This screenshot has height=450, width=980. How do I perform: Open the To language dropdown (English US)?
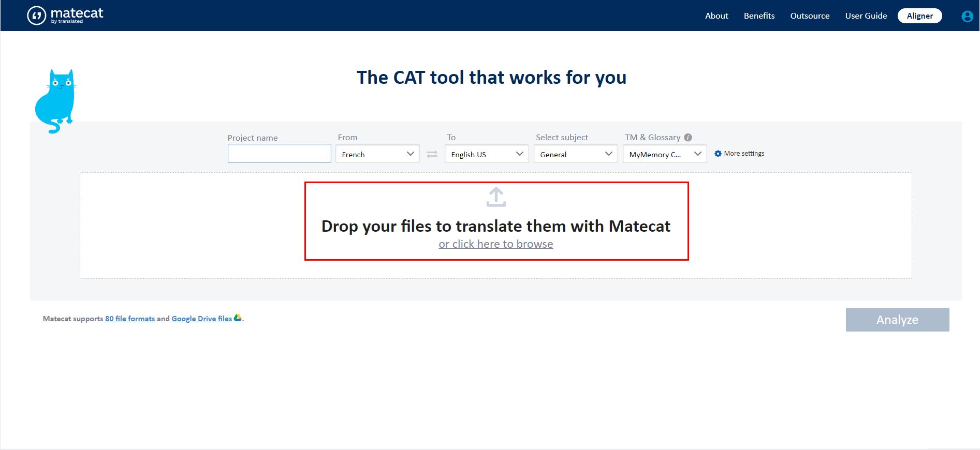(487, 154)
